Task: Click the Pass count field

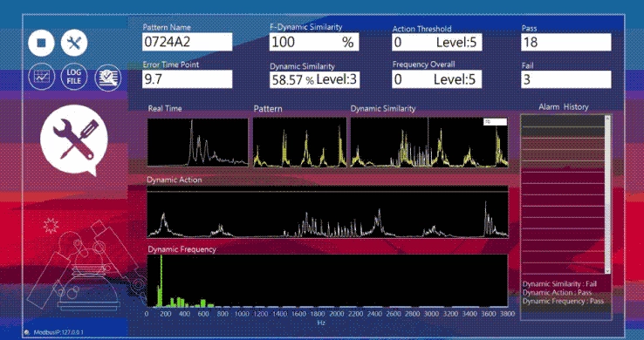Action: click(x=566, y=42)
